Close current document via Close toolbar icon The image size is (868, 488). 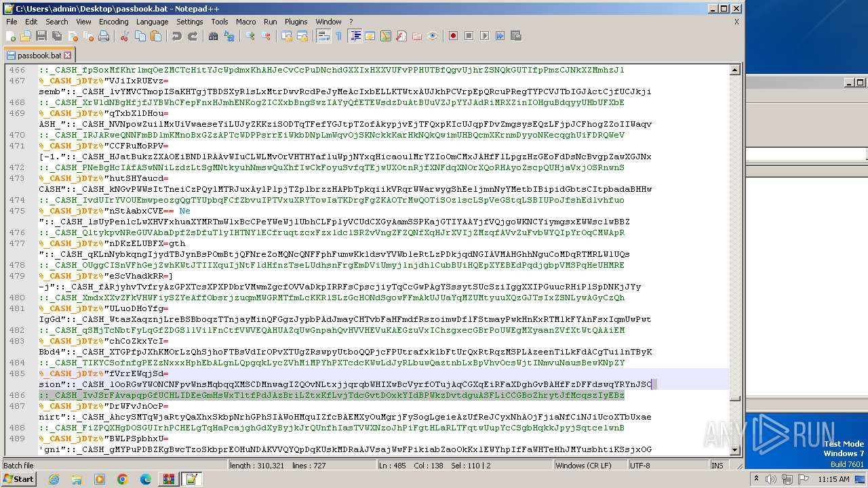point(73,36)
